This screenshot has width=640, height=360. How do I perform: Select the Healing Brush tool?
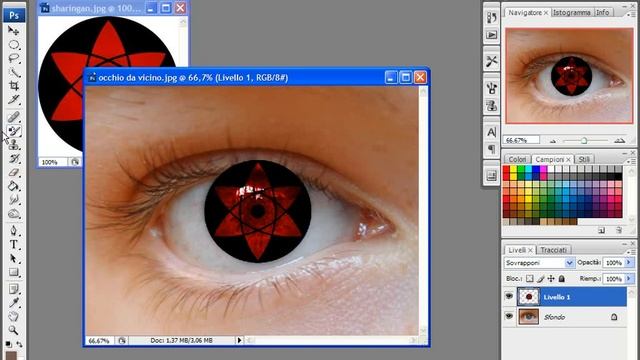[13, 117]
